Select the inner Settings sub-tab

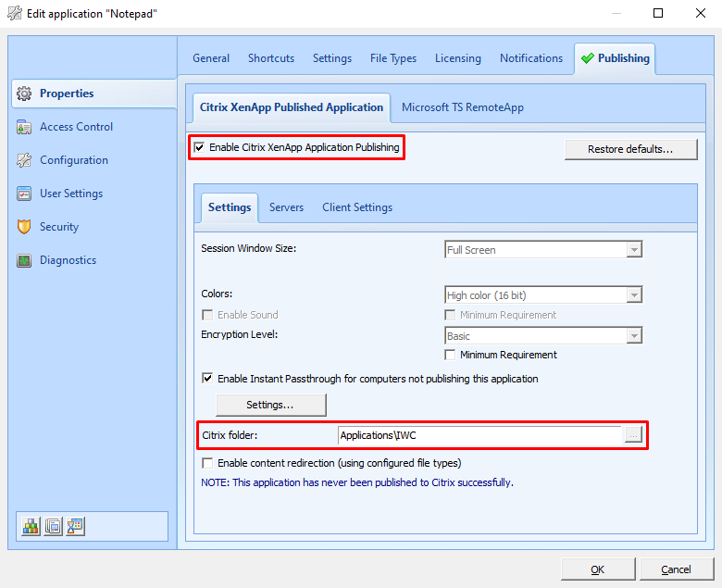point(230,207)
